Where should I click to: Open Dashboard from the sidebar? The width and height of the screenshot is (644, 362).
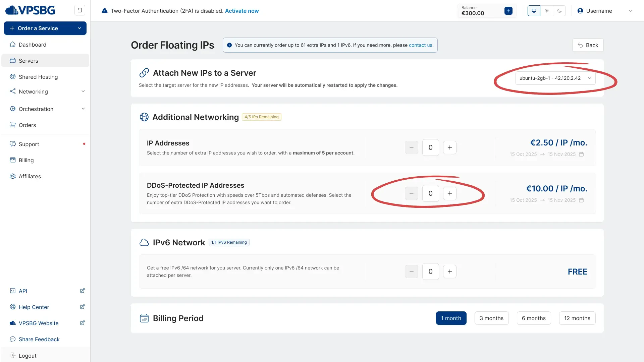[x=33, y=45]
